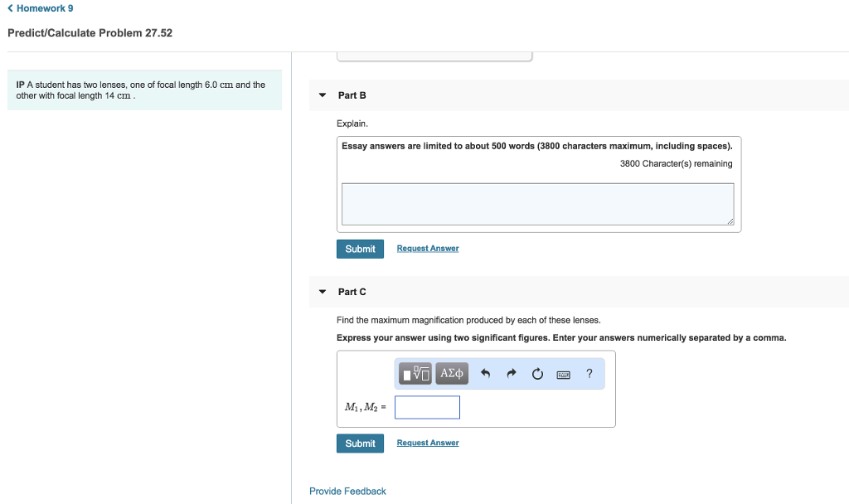
Task: Open equation editor help
Action: tap(589, 373)
